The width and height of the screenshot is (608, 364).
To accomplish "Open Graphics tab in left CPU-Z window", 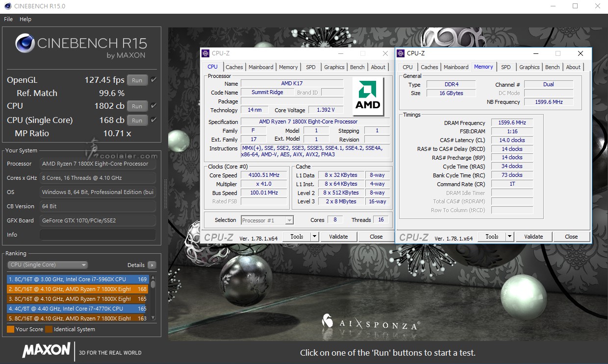I will (334, 67).
